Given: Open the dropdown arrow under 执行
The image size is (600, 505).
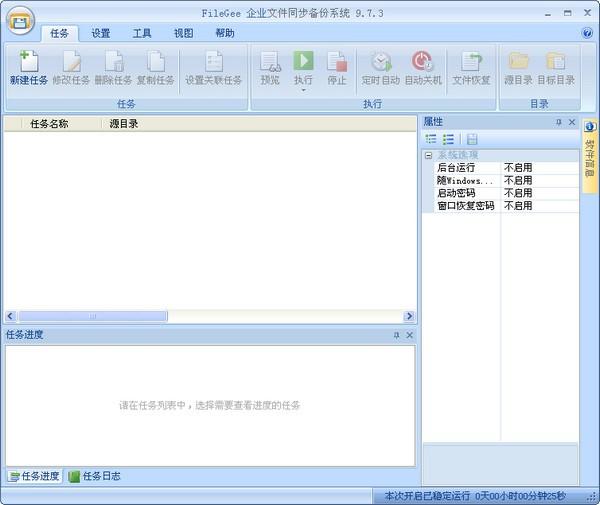Looking at the screenshot, I should click(303, 90).
